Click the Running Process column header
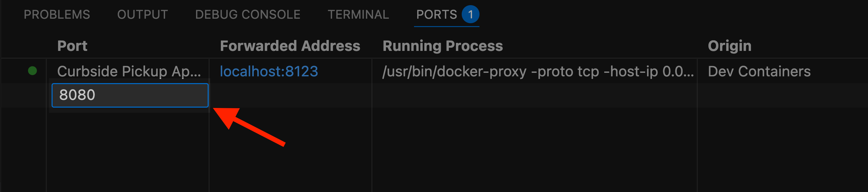868x192 pixels. [442, 46]
